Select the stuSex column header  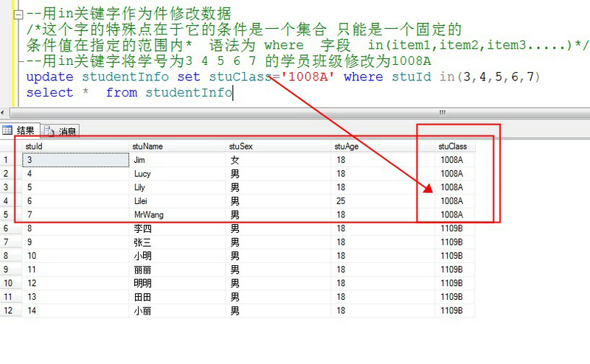(x=279, y=147)
